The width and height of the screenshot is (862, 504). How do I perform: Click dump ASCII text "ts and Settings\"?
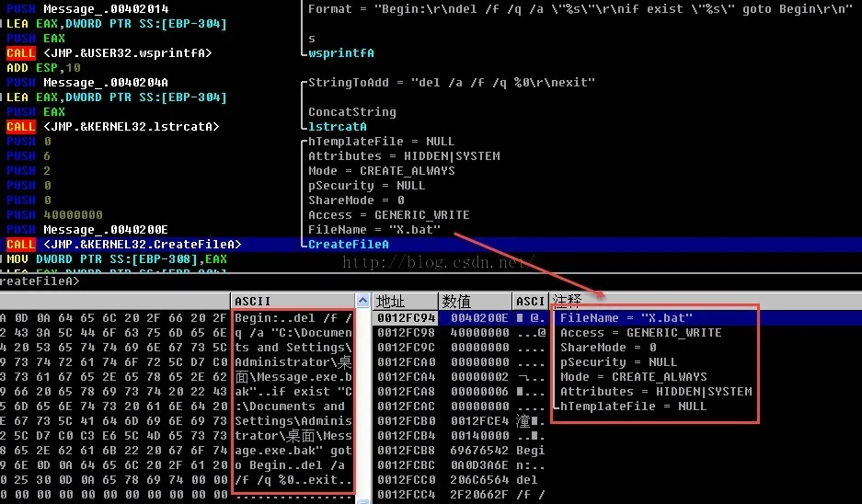click(293, 348)
